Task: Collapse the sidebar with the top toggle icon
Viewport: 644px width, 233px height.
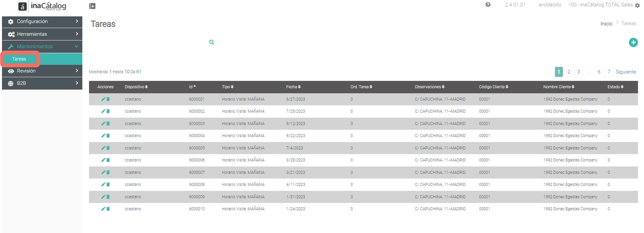Action: 92,6
